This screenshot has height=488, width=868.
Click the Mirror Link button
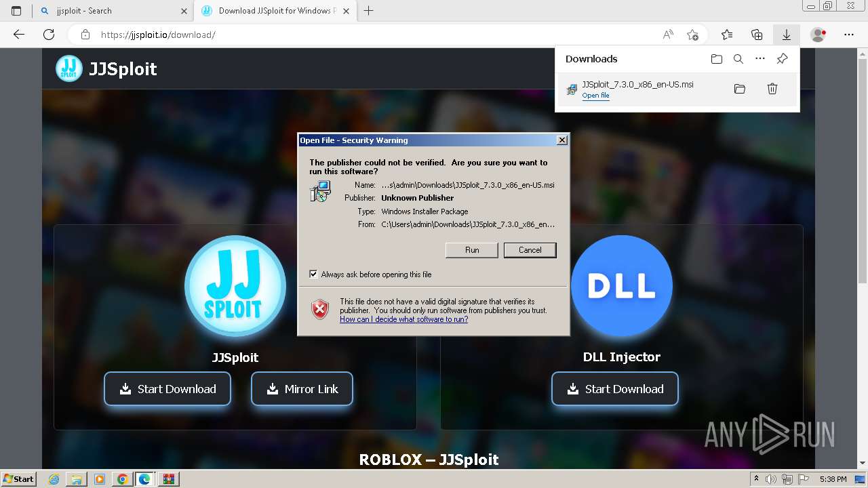(x=302, y=389)
